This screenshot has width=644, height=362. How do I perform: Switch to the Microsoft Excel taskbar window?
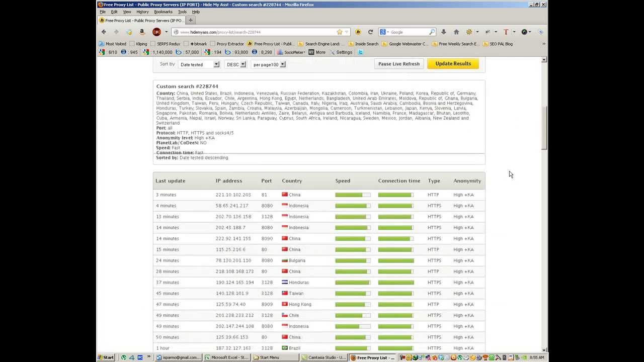pyautogui.click(x=227, y=357)
